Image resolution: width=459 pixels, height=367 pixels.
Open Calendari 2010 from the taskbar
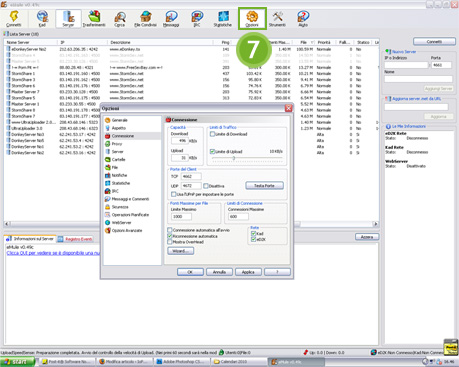239,362
